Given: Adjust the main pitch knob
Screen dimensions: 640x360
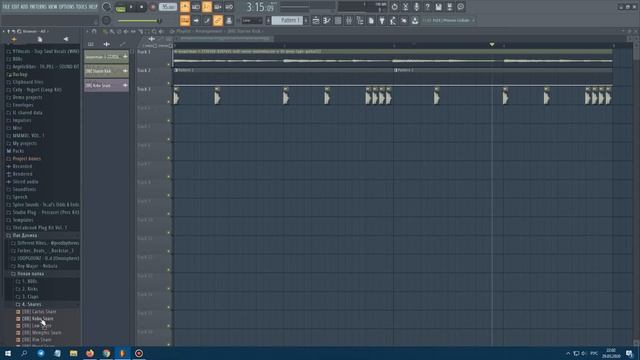Looking at the screenshot, I should tap(107, 20).
